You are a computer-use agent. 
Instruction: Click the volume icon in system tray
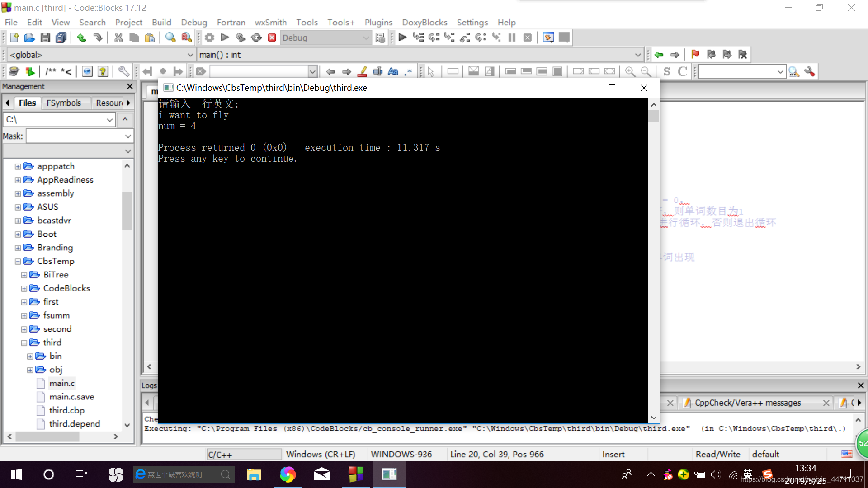pyautogui.click(x=715, y=474)
